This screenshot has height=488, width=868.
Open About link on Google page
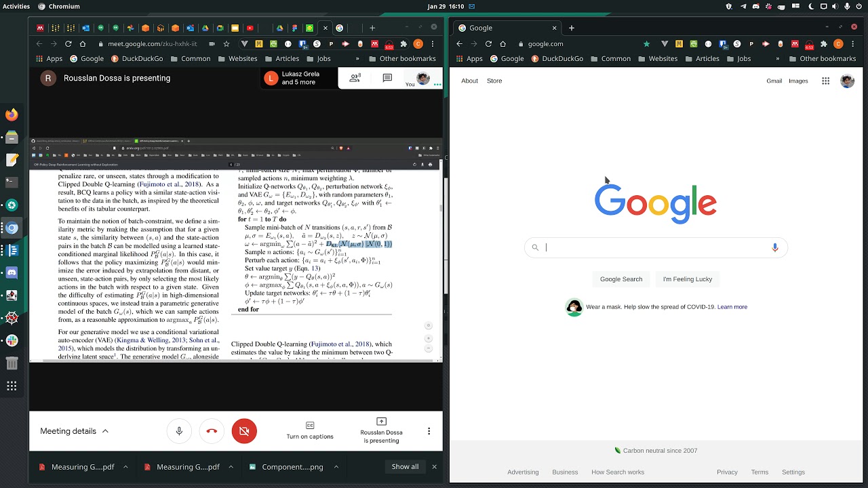[469, 81]
